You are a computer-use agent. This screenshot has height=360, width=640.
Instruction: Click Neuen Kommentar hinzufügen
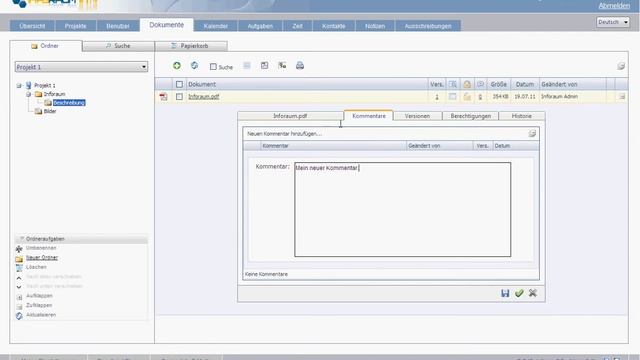(284, 133)
